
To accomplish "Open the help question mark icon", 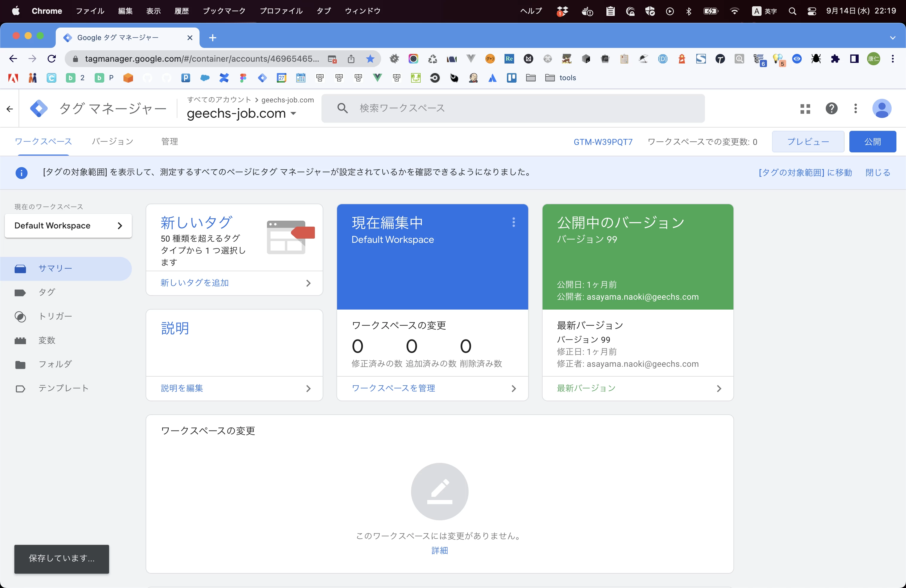I will [x=831, y=109].
